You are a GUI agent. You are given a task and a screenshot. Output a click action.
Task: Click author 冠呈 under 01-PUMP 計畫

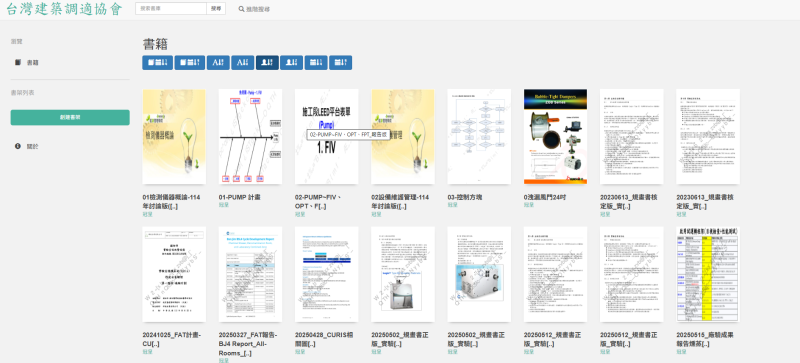223,205
